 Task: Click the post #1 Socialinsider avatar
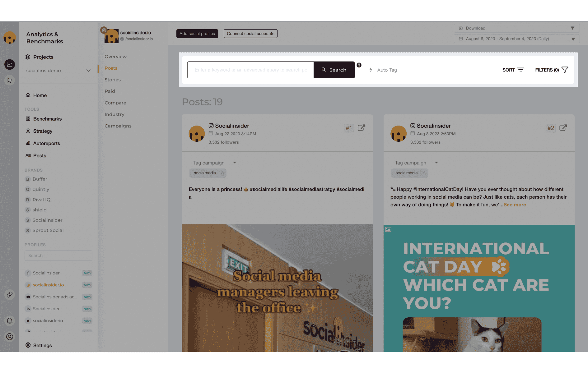tap(197, 134)
